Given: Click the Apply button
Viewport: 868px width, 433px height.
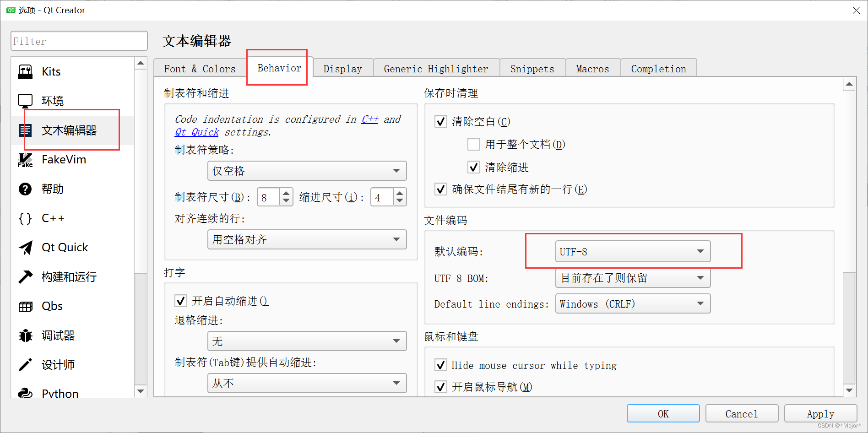Looking at the screenshot, I should (820, 413).
